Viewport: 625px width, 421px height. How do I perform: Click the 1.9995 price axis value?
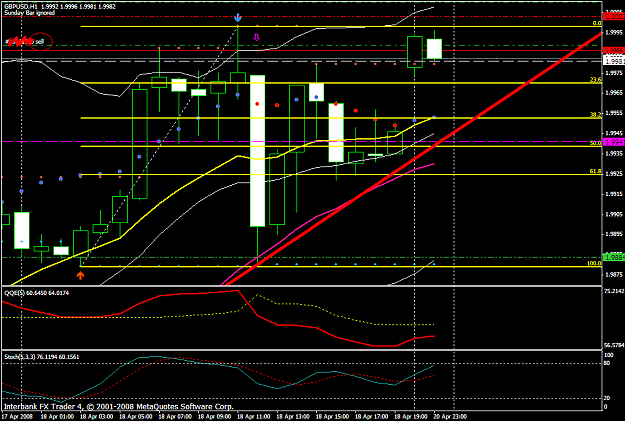pos(614,33)
